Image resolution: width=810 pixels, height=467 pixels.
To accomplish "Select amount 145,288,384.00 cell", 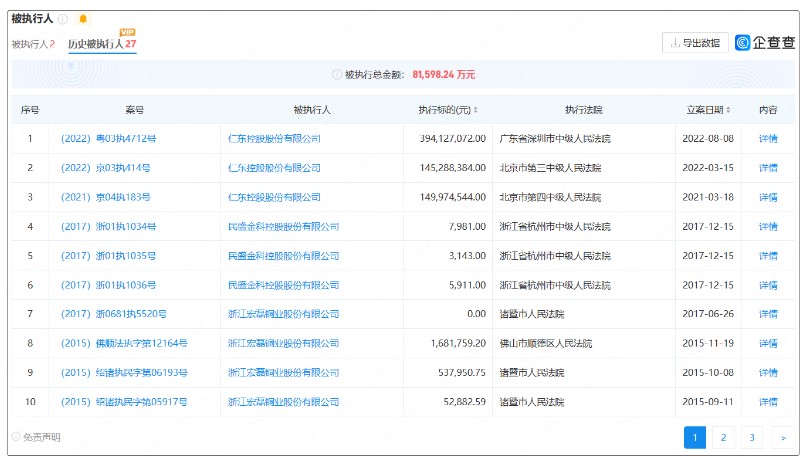I will [448, 168].
